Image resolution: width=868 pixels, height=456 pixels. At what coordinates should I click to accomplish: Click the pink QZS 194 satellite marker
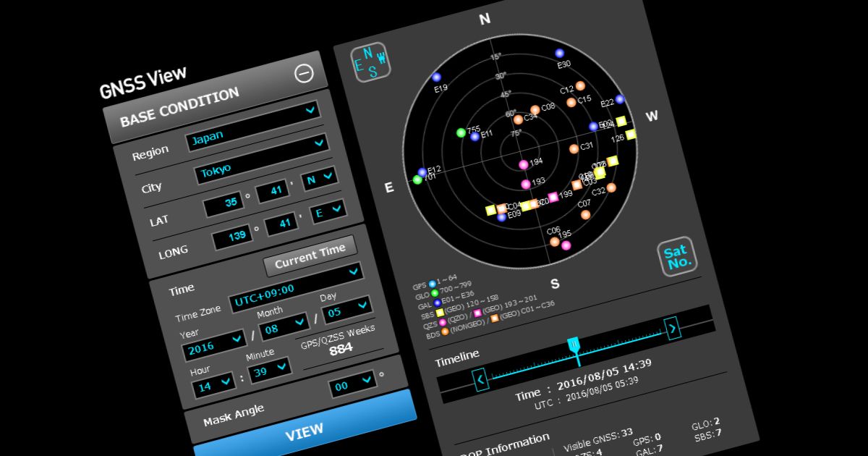pos(523,164)
